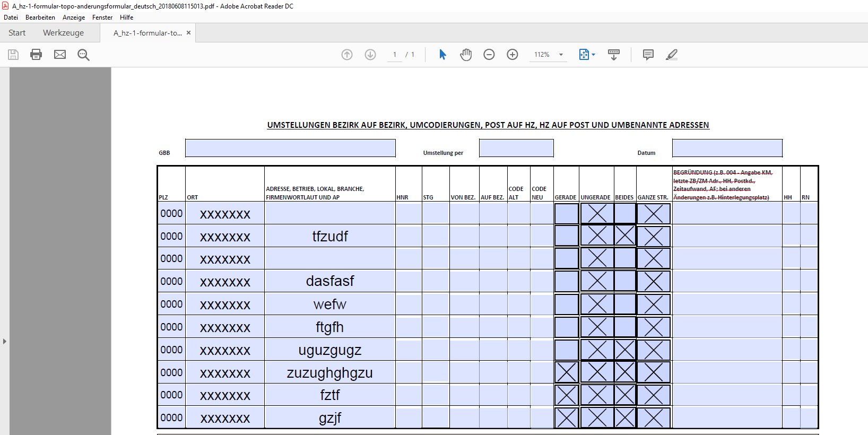The image size is (868, 435).
Task: Uncheck GANZE STR. box in dasfasf row
Action: point(654,281)
